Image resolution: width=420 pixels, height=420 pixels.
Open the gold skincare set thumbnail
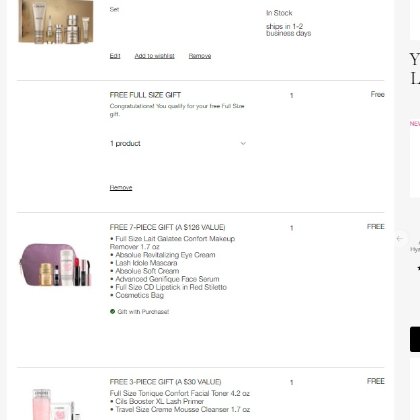(56, 22)
